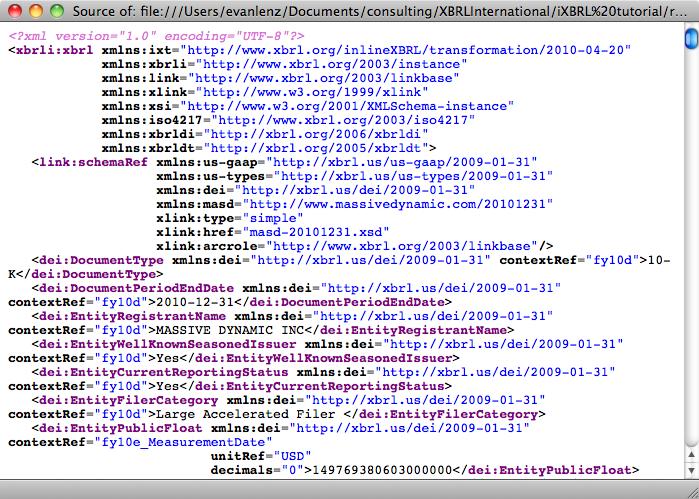Click the unitRef attribute name
Screen dimensions: 699x499
point(238,456)
